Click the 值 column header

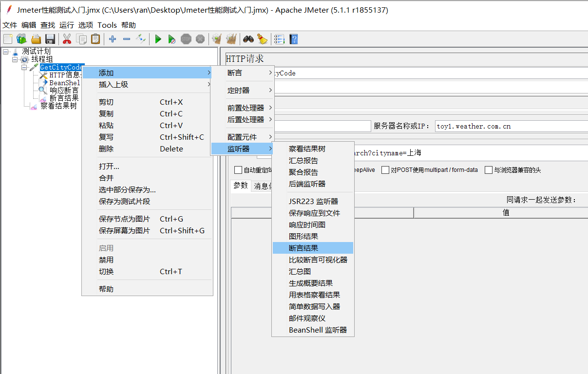click(x=501, y=212)
